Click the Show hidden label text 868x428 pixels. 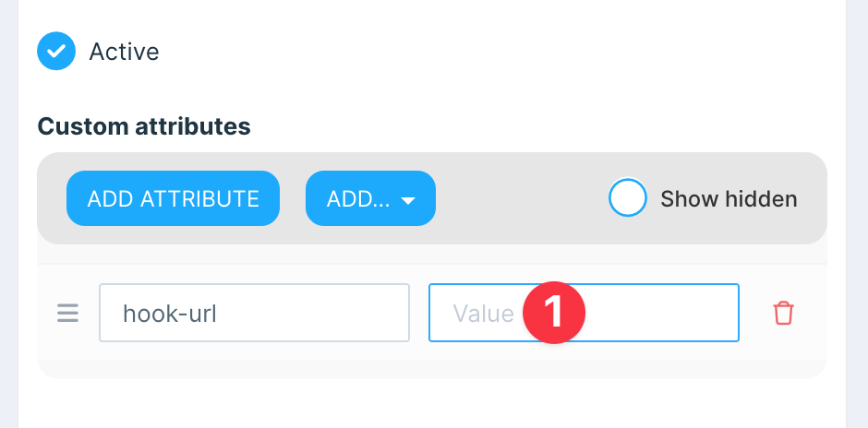[729, 198]
